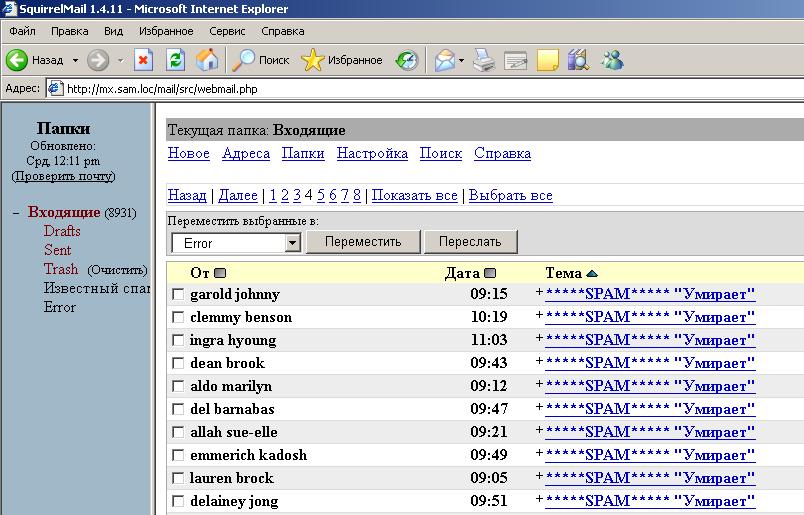The image size is (804, 515).
Task: Click the Edit page icon
Action: click(x=516, y=61)
